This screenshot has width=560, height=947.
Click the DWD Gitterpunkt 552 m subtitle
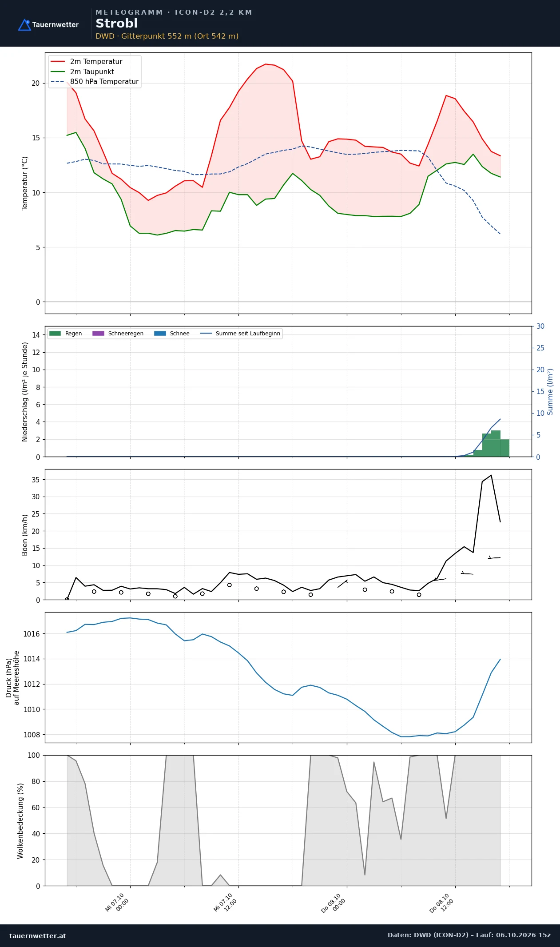pyautogui.click(x=167, y=36)
